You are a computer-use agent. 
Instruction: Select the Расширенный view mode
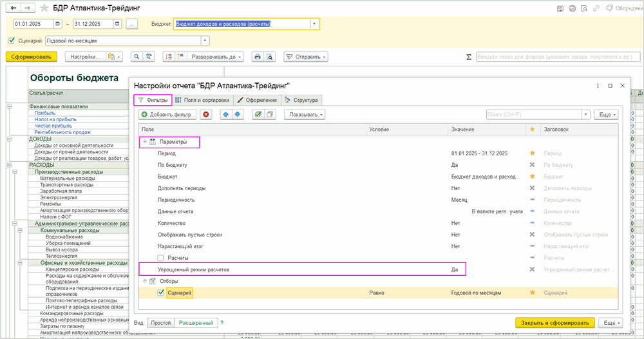click(x=196, y=323)
